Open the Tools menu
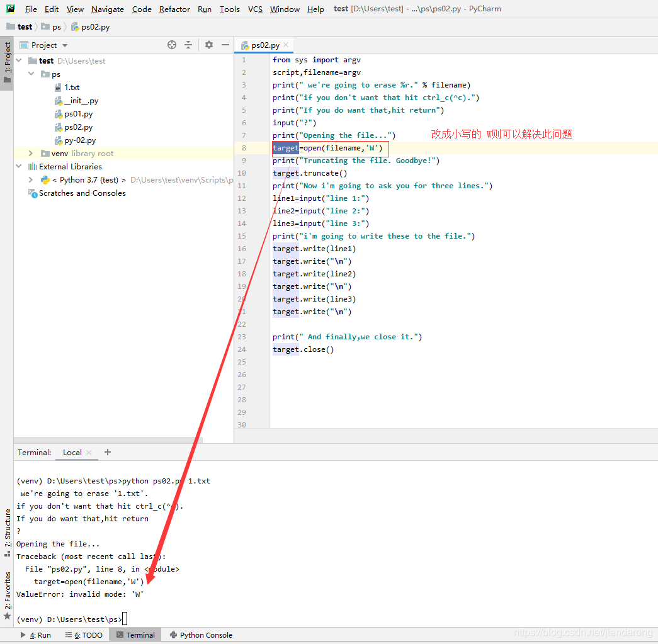Screen dimensions: 658x644 230,9
